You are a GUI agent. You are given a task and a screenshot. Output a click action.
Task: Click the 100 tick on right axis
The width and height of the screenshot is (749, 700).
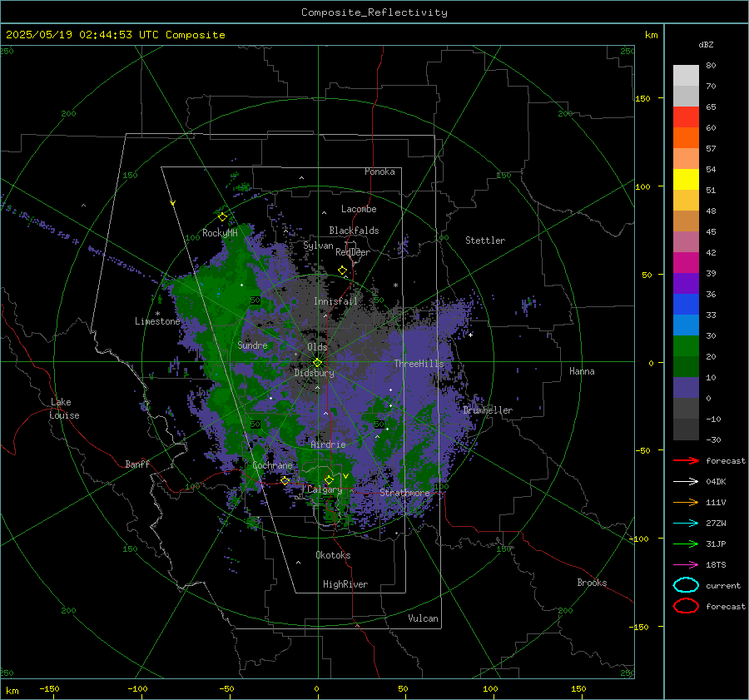[x=642, y=186]
